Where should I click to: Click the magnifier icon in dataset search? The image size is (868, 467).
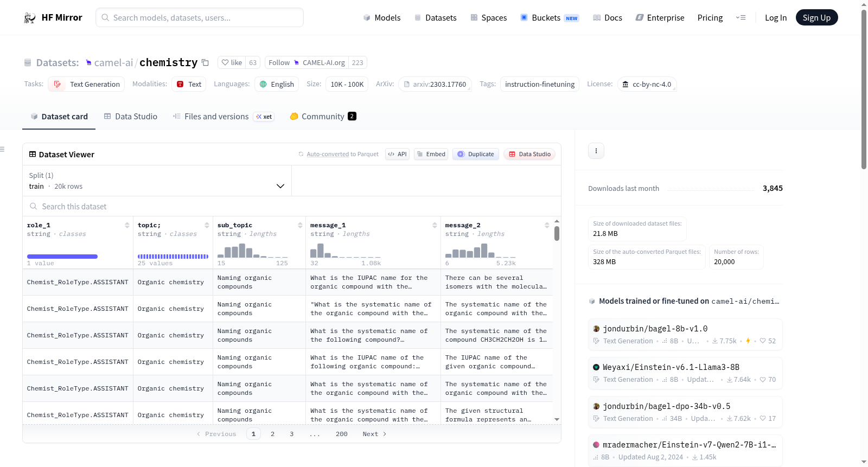tap(34, 207)
